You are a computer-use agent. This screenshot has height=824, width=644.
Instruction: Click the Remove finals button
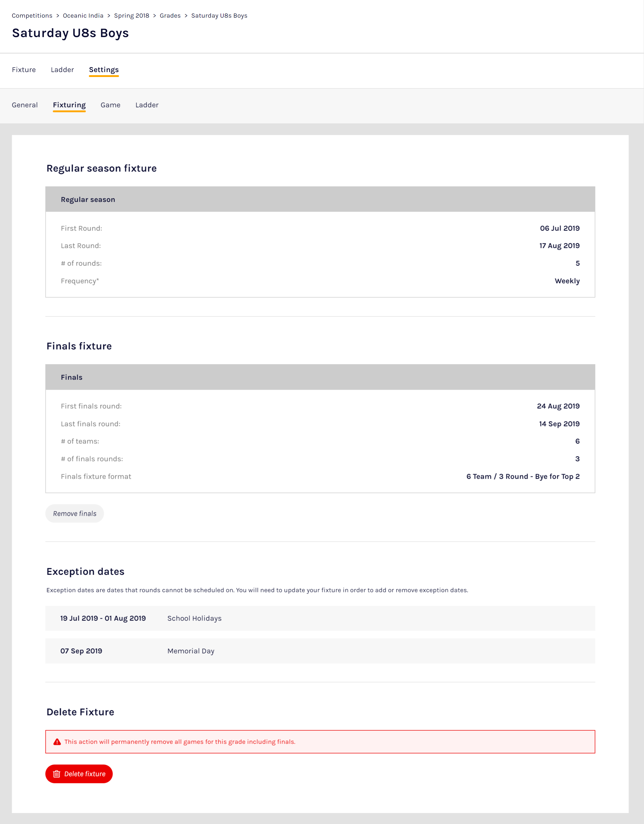pos(75,513)
